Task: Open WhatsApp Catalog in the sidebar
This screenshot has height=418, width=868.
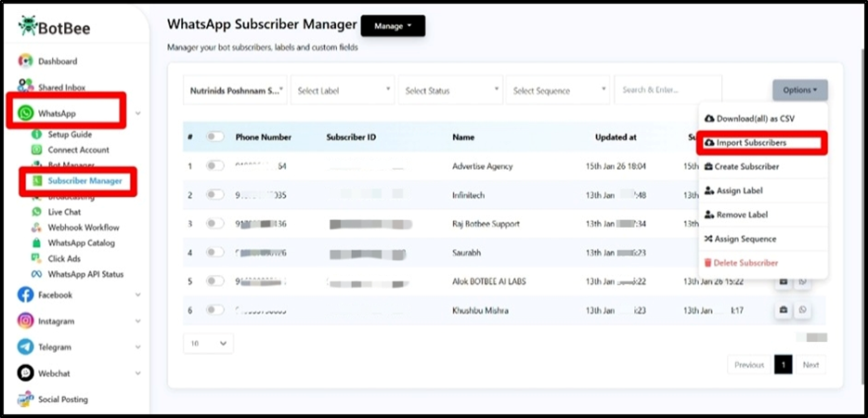Action: coord(81,242)
